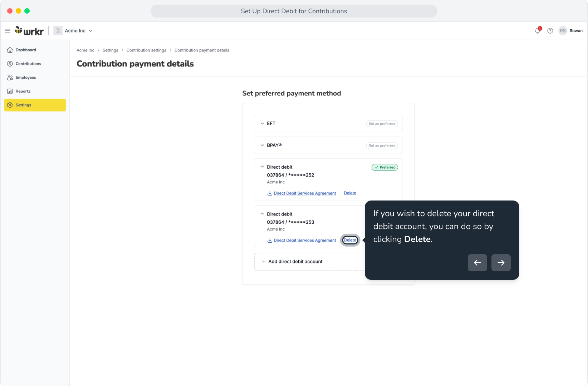Click the Acme Inc building icon

click(x=58, y=31)
